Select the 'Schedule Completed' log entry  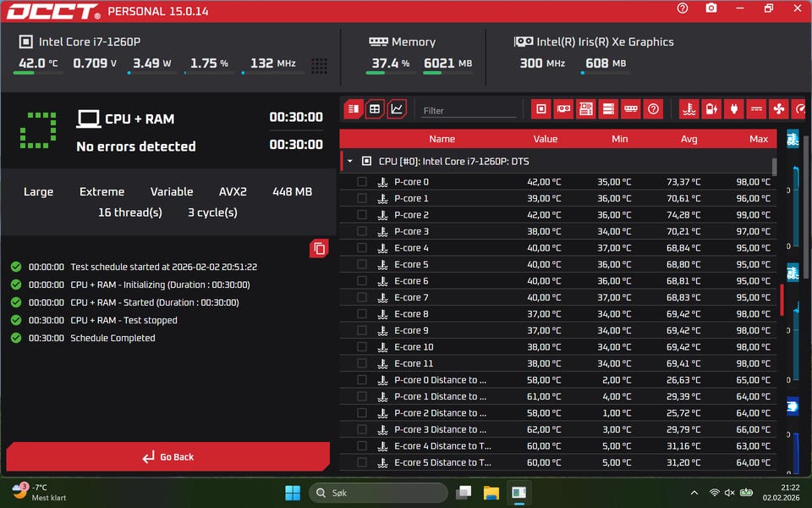click(112, 338)
